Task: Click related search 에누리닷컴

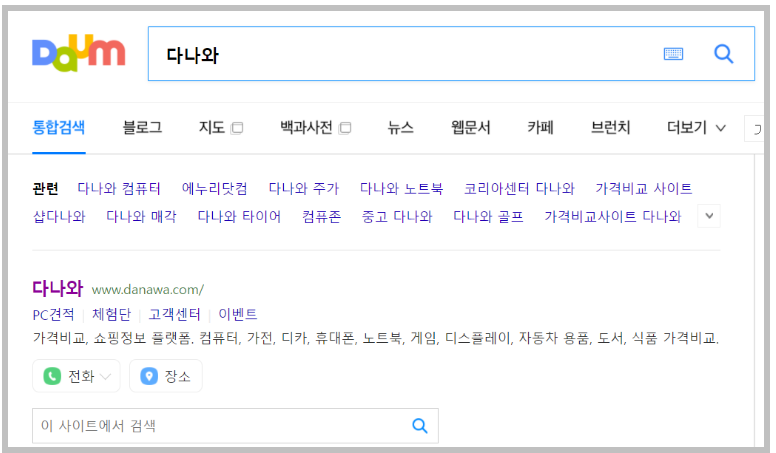Action: tap(214, 188)
